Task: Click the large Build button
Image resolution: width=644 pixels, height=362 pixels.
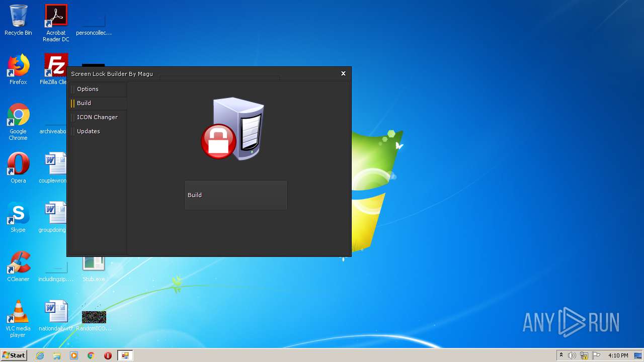Action: 235,195
